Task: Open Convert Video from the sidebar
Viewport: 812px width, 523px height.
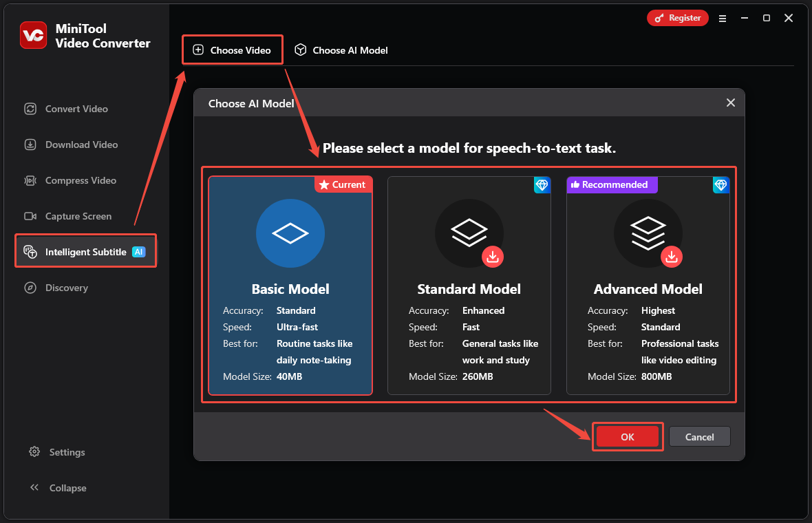Action: 74,109
